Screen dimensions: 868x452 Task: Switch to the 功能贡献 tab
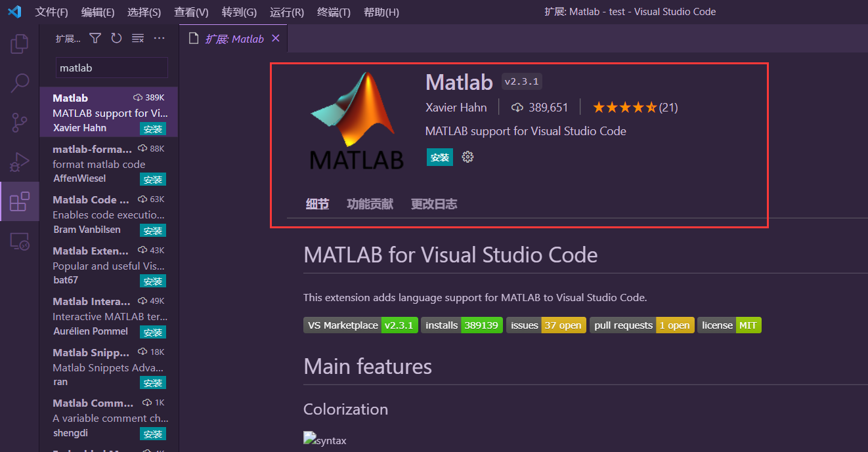click(x=370, y=204)
